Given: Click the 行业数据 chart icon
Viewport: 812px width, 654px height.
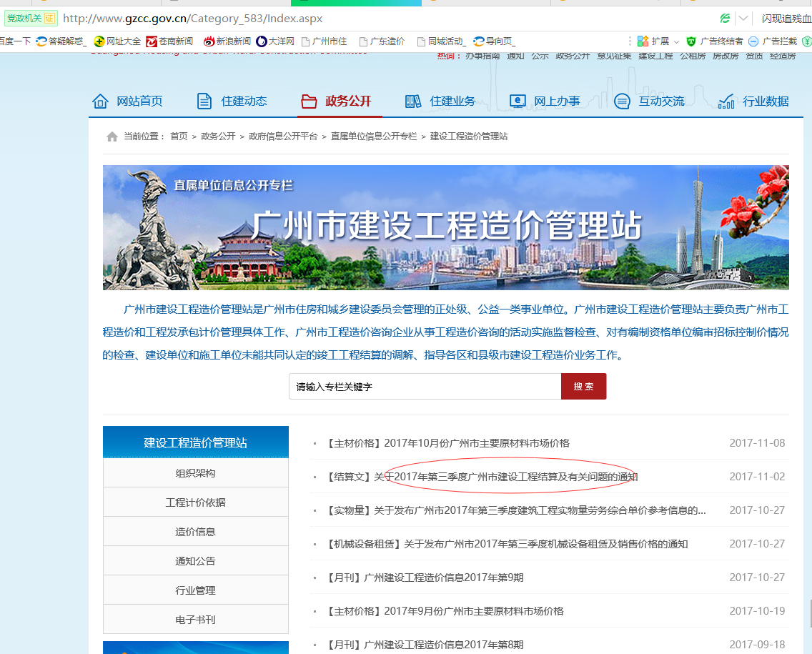Looking at the screenshot, I should tap(726, 101).
